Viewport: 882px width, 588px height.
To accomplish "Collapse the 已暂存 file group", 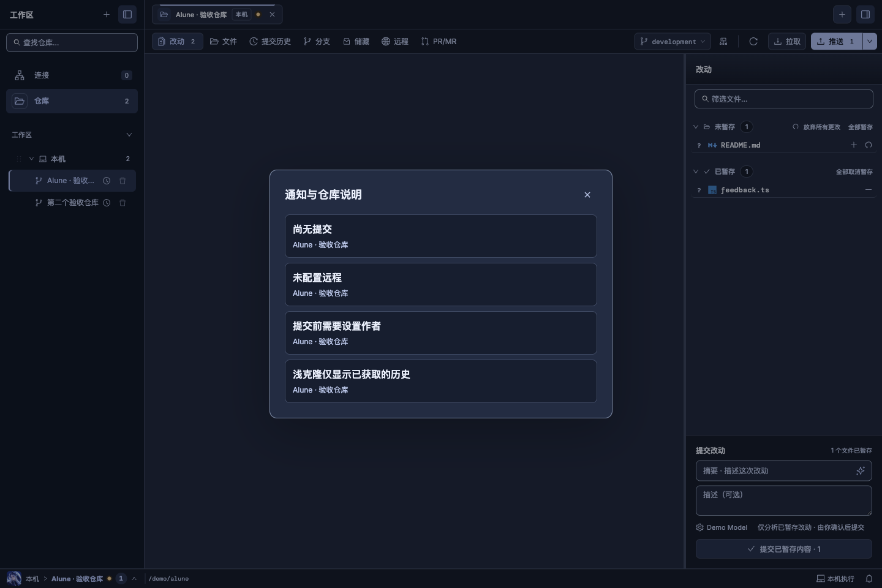I will coord(696,171).
